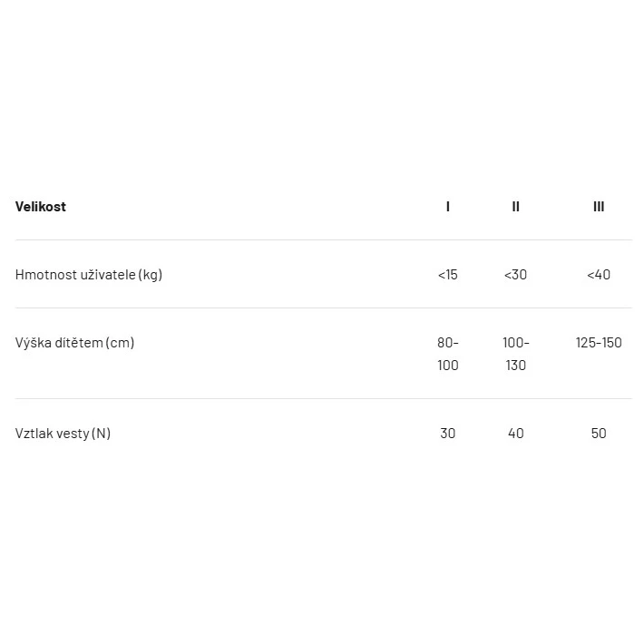
Task: Select size II column header
Action: (x=516, y=207)
